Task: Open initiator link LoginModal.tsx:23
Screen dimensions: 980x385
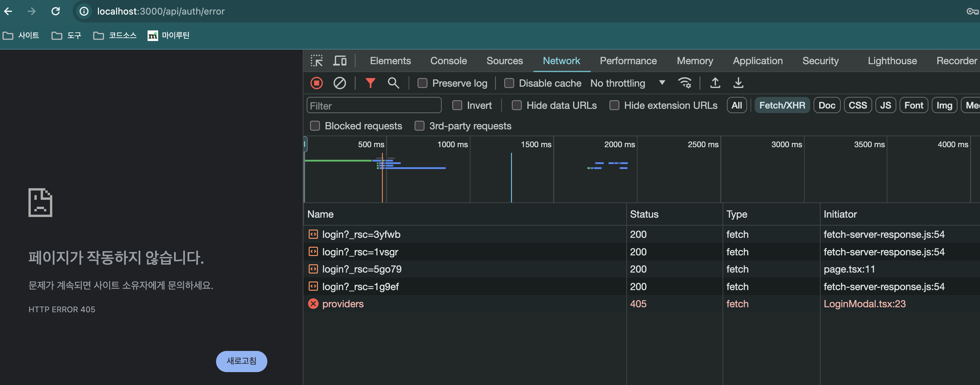Action: (864, 304)
